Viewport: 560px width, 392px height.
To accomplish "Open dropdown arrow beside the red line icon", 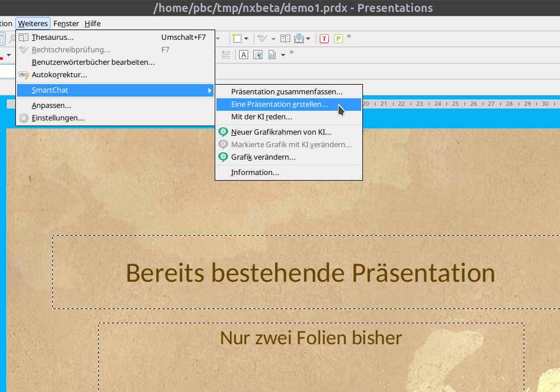I will pyautogui.click(x=9, y=55).
